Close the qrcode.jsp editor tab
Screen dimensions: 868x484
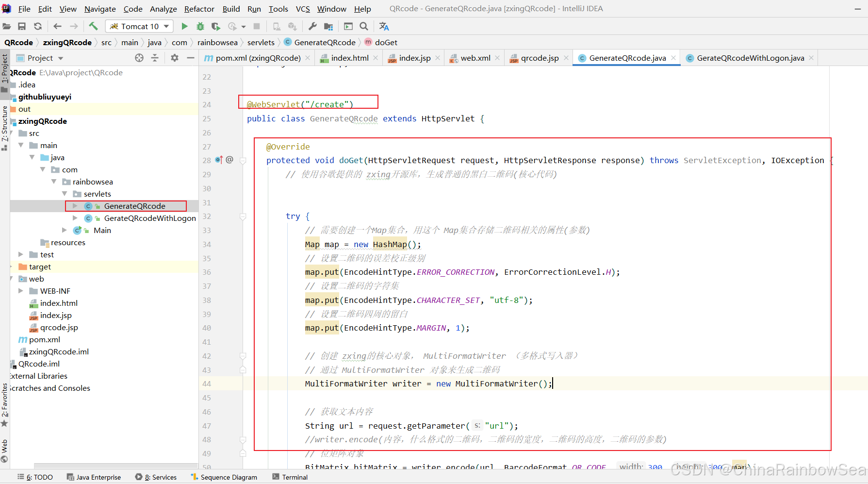coord(566,58)
